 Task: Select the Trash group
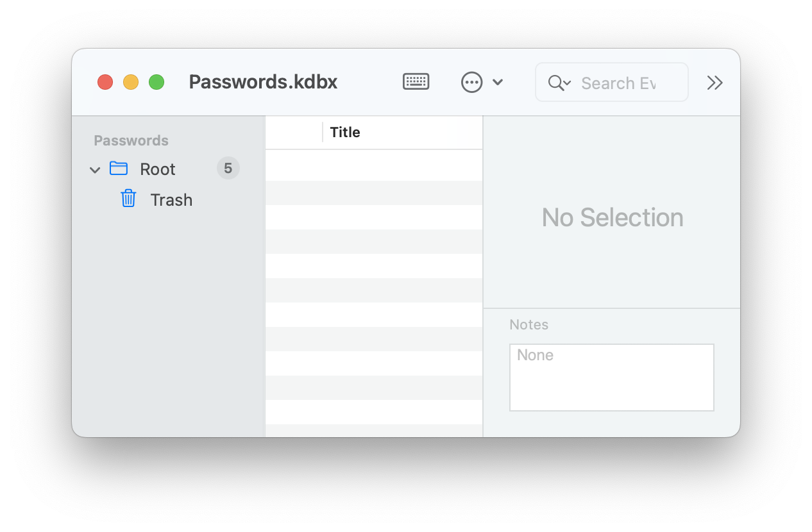pyautogui.click(x=171, y=199)
